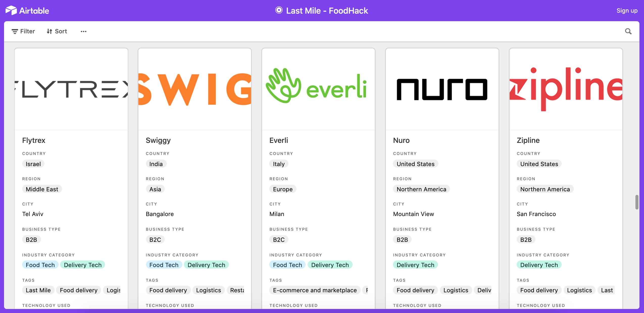Click the Filter button
This screenshot has width=644, height=313.
point(23,31)
